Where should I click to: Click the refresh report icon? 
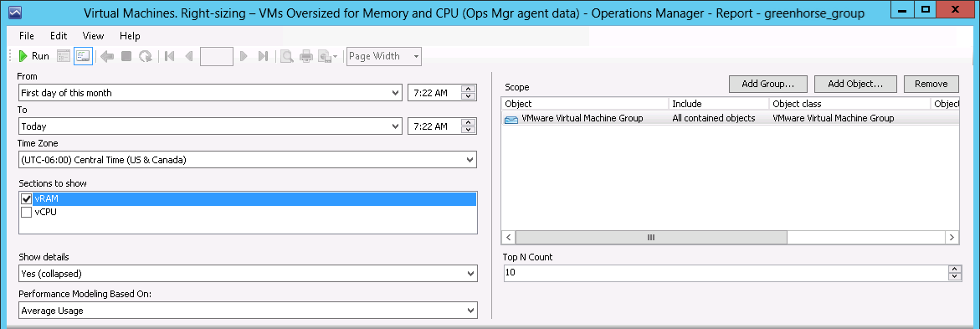[x=145, y=56]
